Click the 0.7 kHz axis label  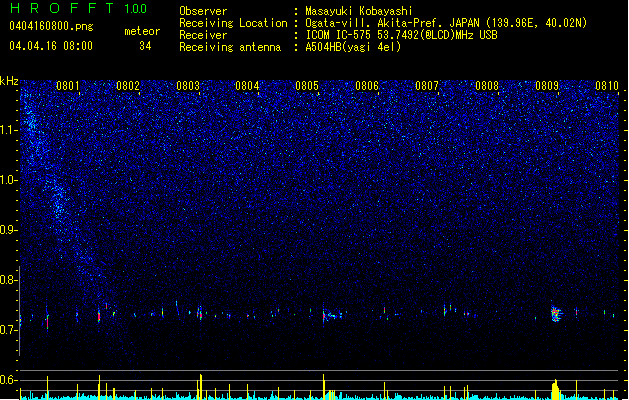pyautogui.click(x=8, y=330)
